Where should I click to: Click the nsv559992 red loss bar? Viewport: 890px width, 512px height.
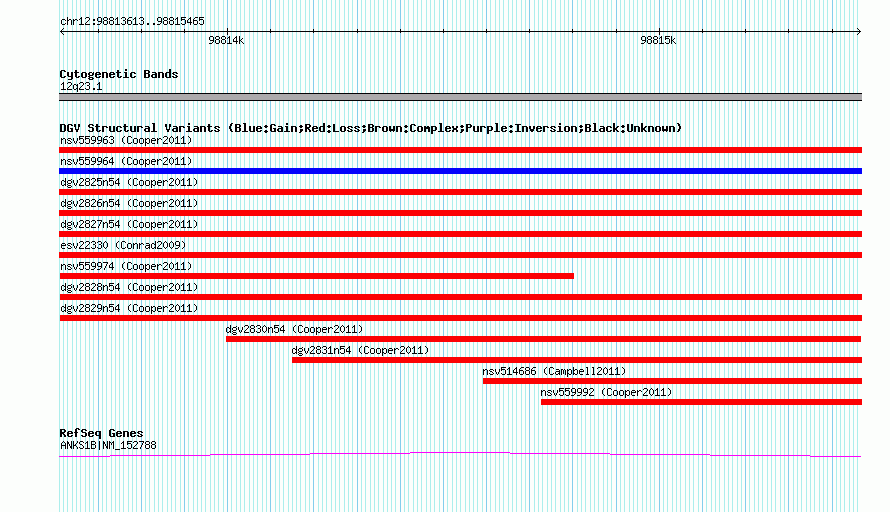(702, 402)
